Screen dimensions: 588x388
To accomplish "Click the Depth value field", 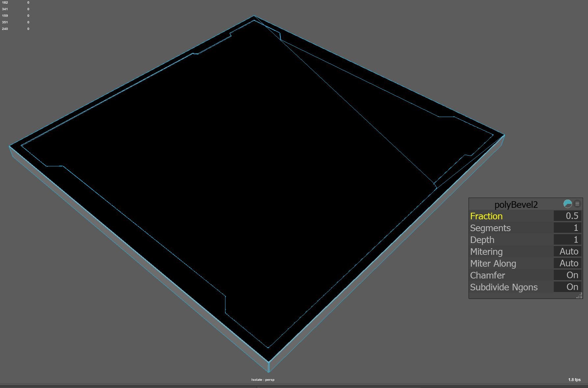I will pos(568,240).
